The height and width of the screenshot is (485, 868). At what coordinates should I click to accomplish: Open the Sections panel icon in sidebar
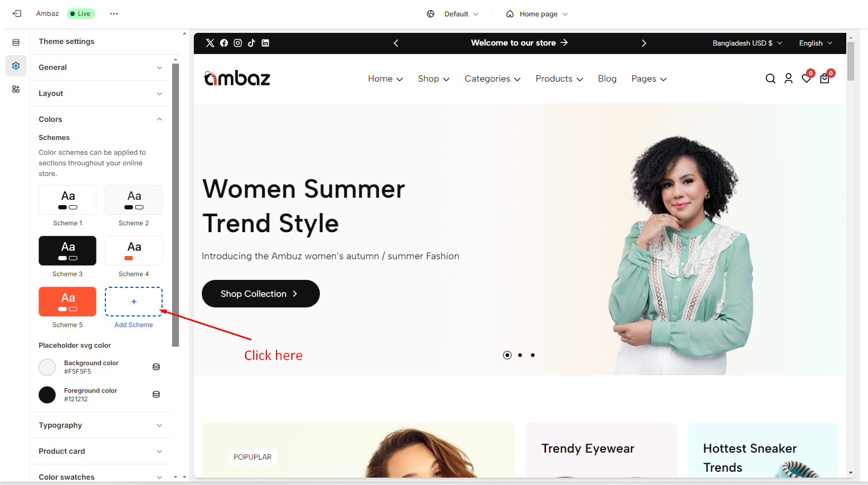click(x=16, y=42)
